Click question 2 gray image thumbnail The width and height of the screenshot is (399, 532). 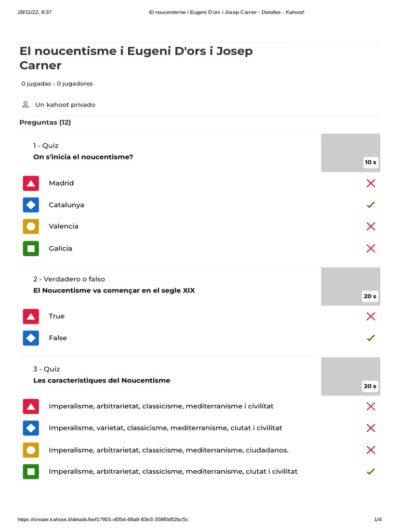pyautogui.click(x=350, y=286)
